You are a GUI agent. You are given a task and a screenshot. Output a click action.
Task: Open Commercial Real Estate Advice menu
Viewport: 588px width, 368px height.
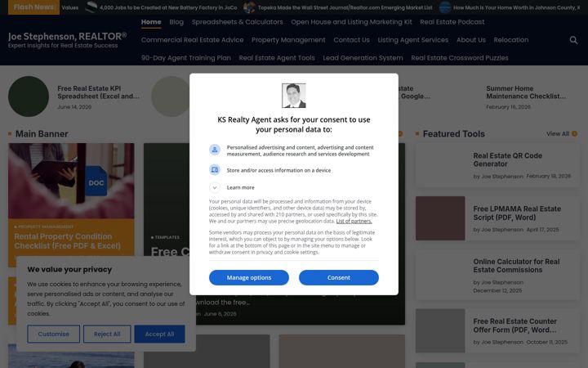click(x=193, y=40)
